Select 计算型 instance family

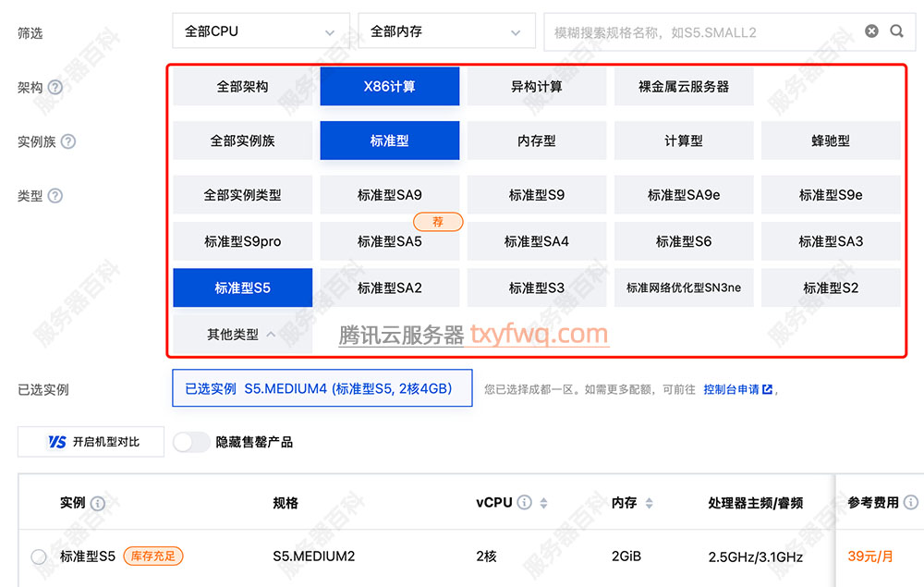tap(684, 141)
